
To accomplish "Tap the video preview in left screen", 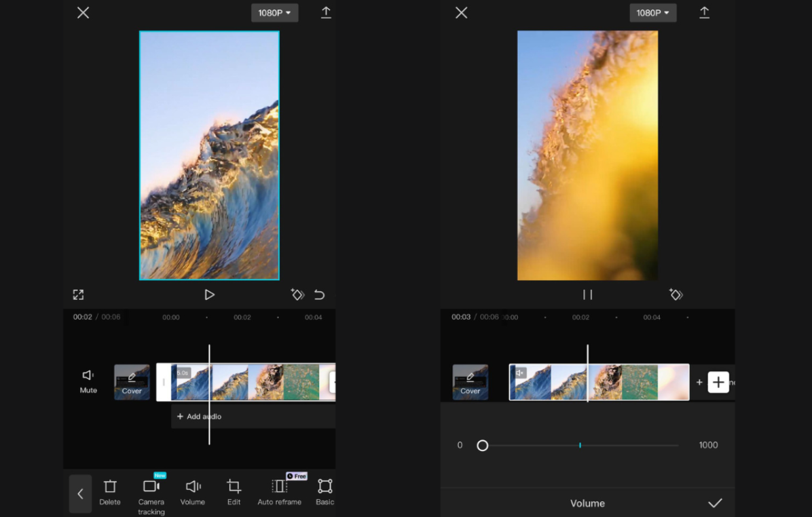I will pos(209,155).
